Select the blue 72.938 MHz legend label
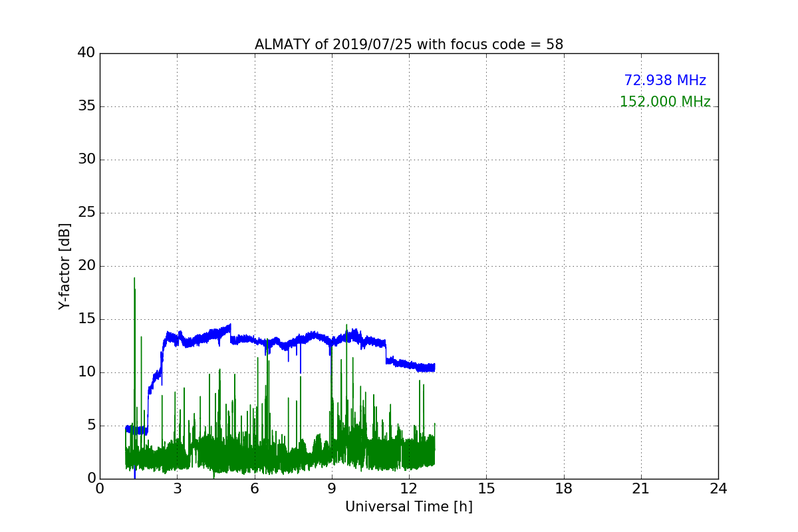Viewport: 798px width, 532px height. click(x=664, y=80)
